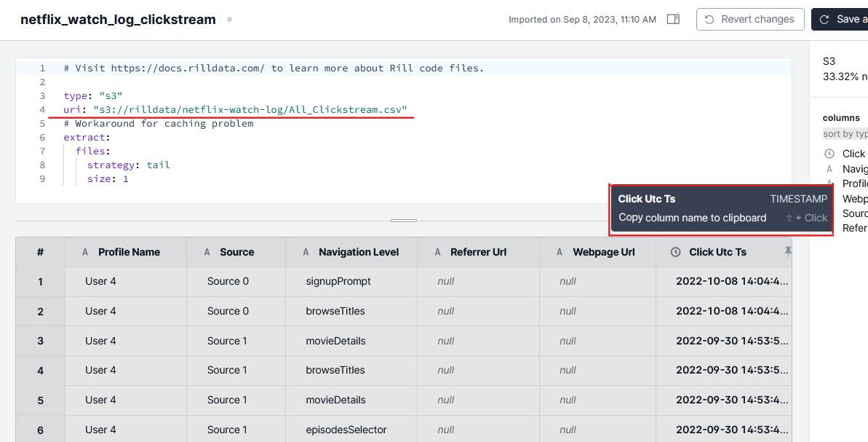The width and height of the screenshot is (868, 442).
Task: Click the Navigation Level column header
Action: pos(351,252)
